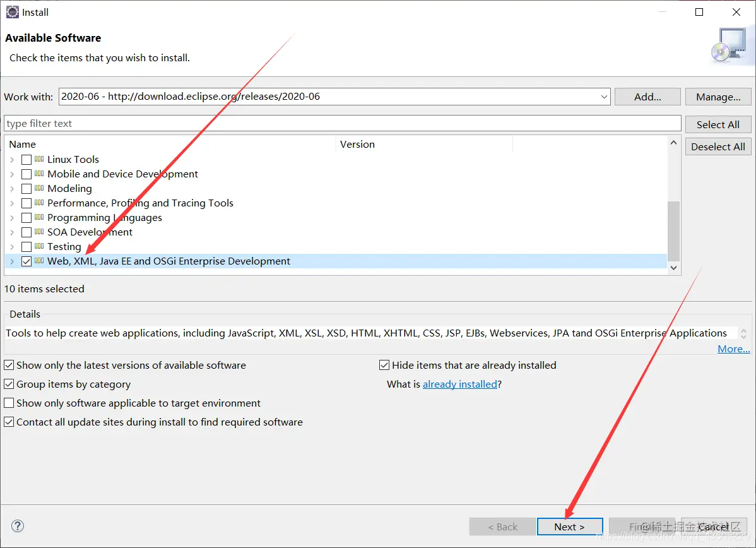
Task: Expand the Linux Tools tree node
Action: pos(12,160)
